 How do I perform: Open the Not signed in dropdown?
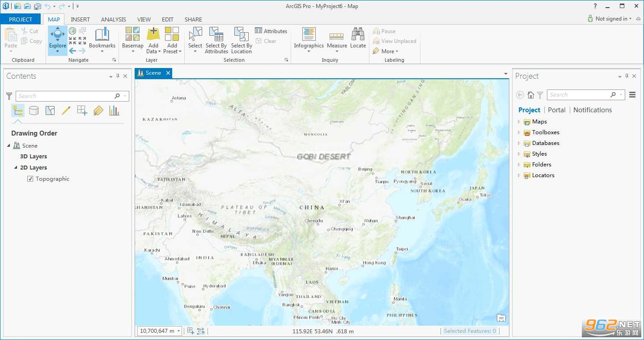pyautogui.click(x=610, y=19)
